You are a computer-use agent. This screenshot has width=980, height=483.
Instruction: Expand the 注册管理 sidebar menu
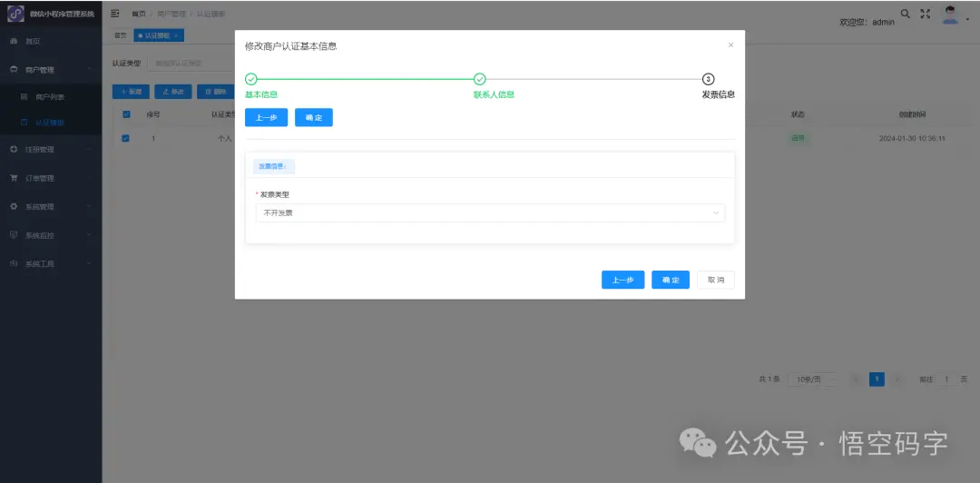(x=89, y=150)
